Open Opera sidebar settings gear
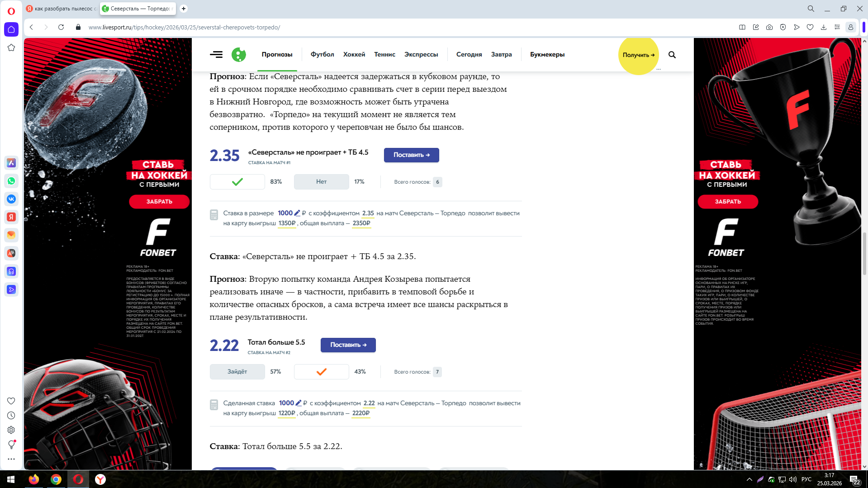Viewport: 868px width, 488px height. pyautogui.click(x=11, y=430)
